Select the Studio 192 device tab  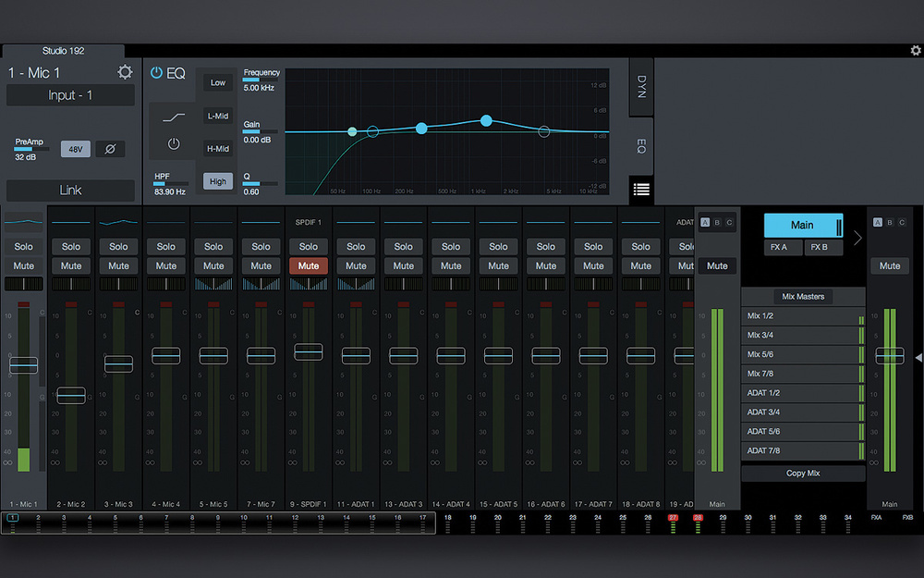coord(62,50)
